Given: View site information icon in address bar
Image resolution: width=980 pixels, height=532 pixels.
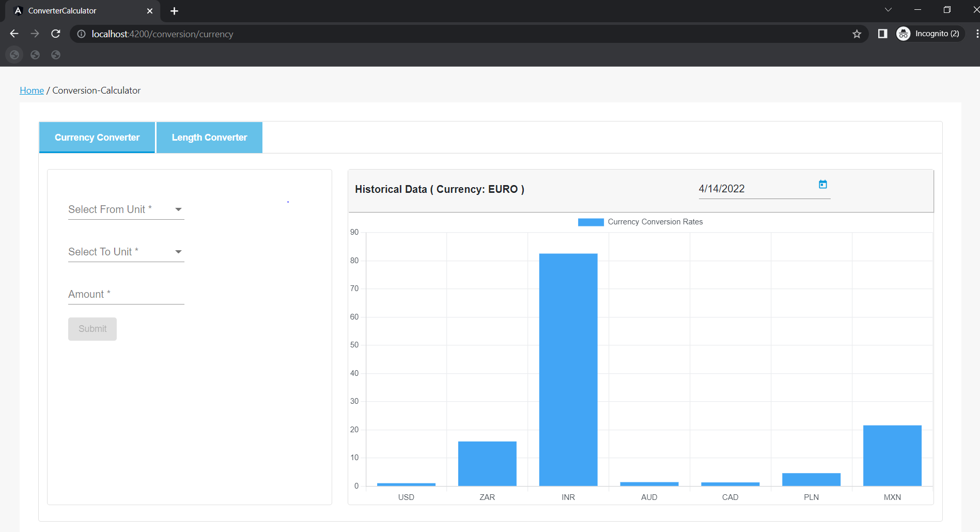Looking at the screenshot, I should click(x=81, y=34).
